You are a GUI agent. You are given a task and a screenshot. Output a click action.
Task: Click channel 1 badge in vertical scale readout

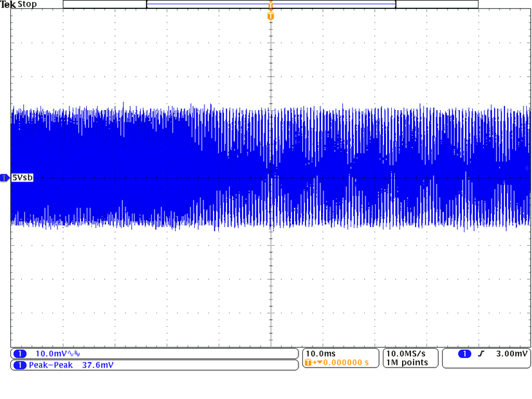click(19, 354)
